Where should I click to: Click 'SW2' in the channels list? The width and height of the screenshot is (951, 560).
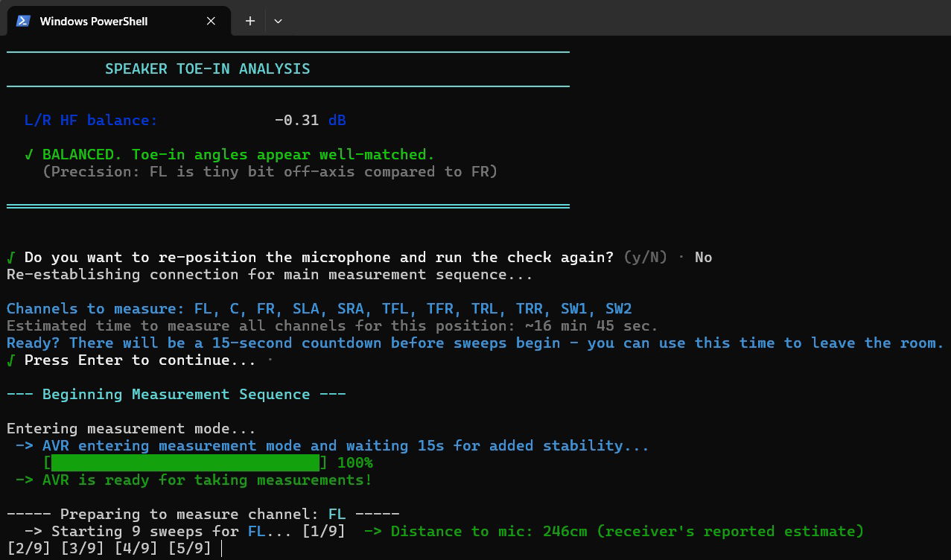click(618, 309)
